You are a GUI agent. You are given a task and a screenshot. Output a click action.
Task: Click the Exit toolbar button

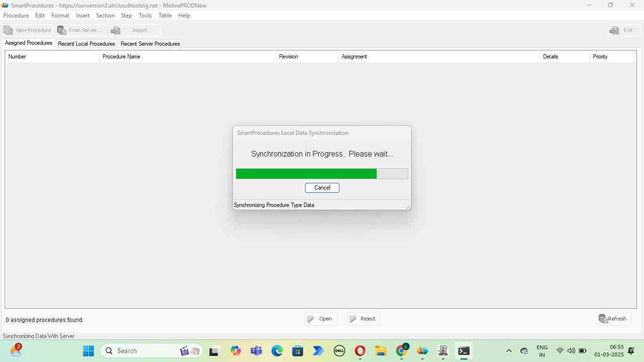(x=624, y=30)
